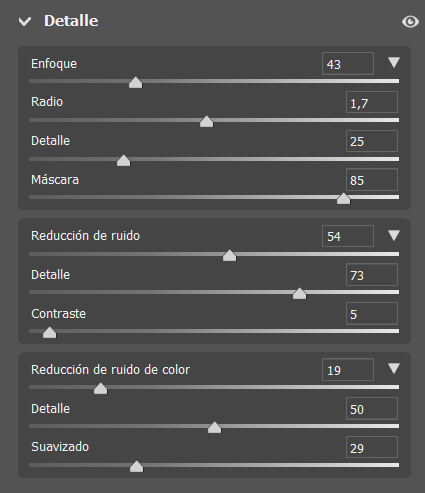Screen dimensions: 425x493
Task: Select Reducción de ruido de color value box
Action: click(x=348, y=369)
